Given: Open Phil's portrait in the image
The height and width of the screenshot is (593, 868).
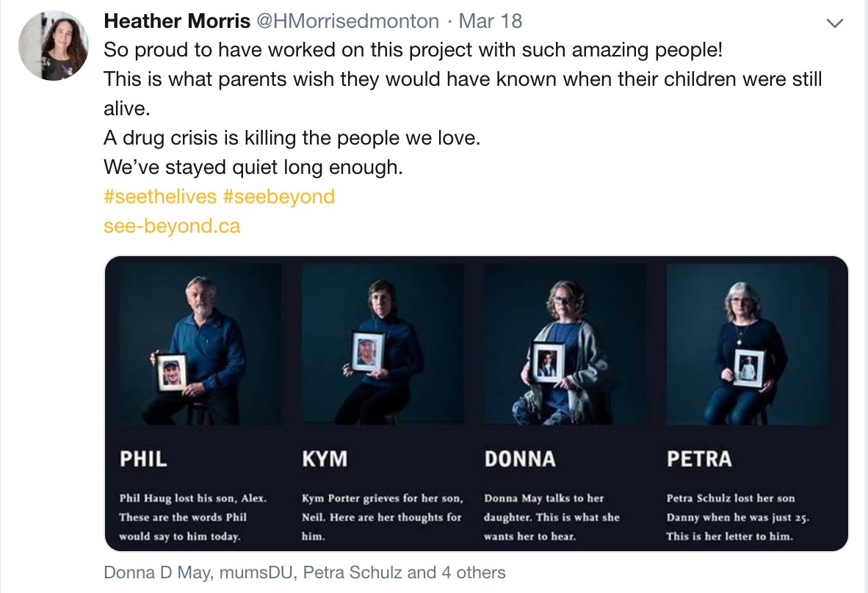Looking at the screenshot, I should click(x=200, y=345).
